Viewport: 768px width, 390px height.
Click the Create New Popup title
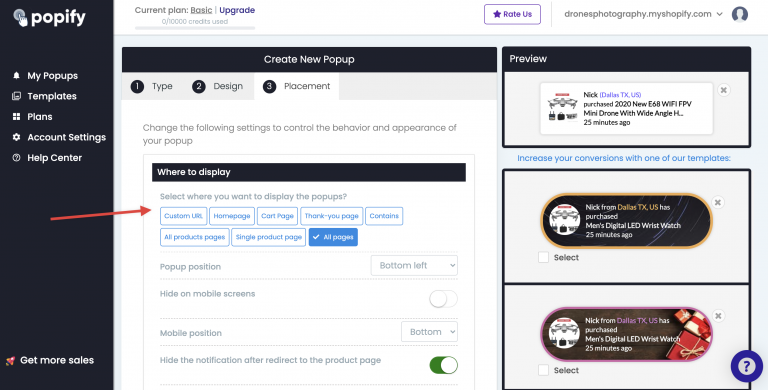[x=309, y=59]
